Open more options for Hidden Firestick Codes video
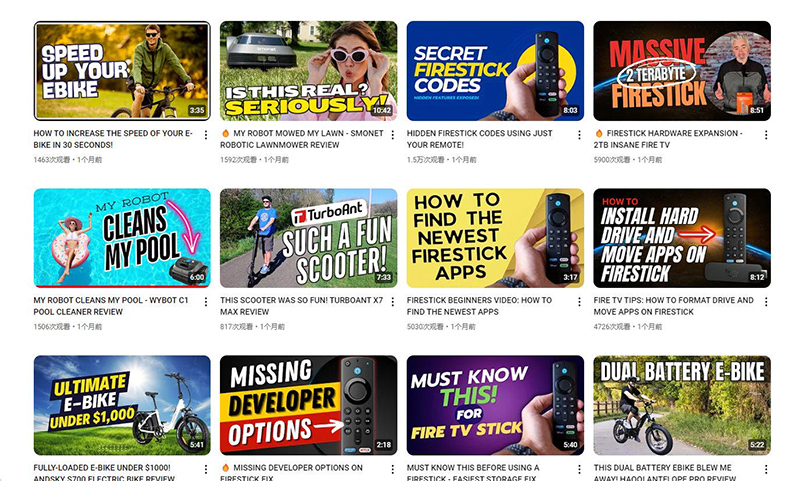Viewport: 800px width, 481px height. point(579,134)
